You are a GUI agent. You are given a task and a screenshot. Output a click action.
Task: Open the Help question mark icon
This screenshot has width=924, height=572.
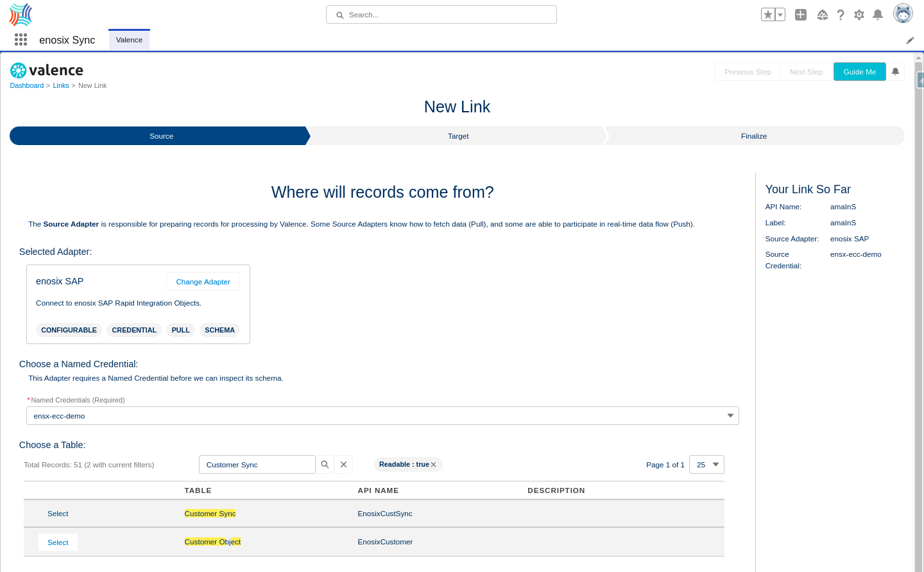pos(841,15)
